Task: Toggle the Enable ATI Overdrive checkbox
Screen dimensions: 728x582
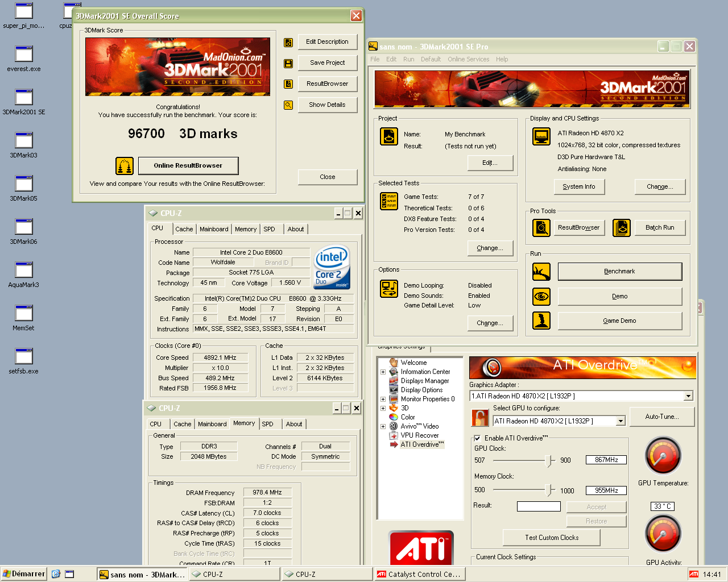Action: pos(477,438)
